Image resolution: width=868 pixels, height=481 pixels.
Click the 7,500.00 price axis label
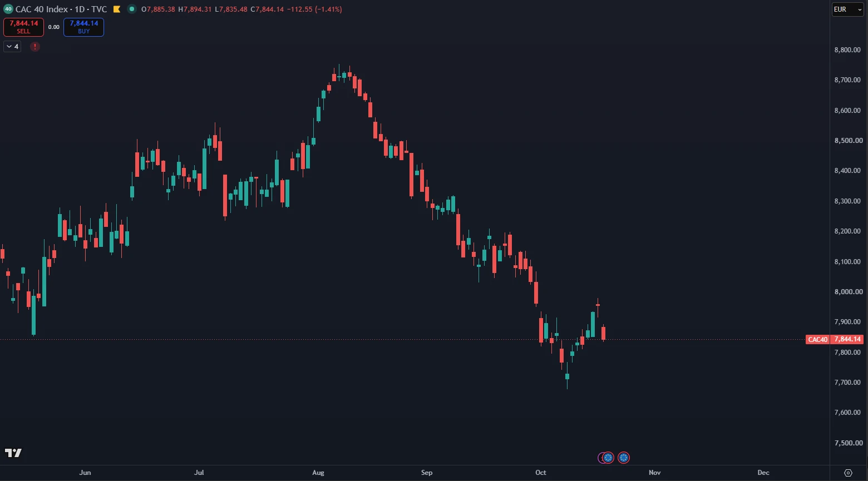point(847,443)
